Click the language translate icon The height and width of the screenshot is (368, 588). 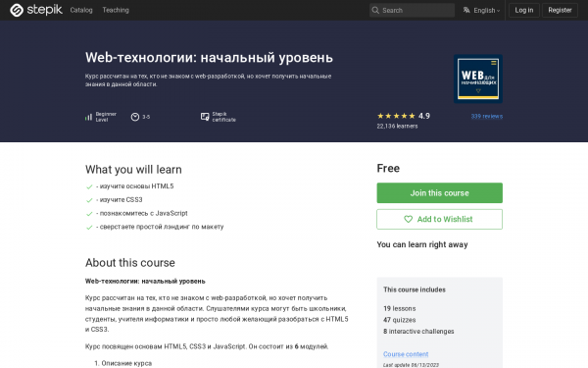click(x=466, y=10)
